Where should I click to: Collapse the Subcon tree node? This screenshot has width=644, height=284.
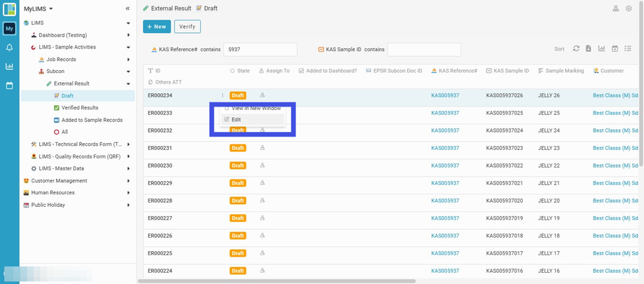[x=128, y=72]
